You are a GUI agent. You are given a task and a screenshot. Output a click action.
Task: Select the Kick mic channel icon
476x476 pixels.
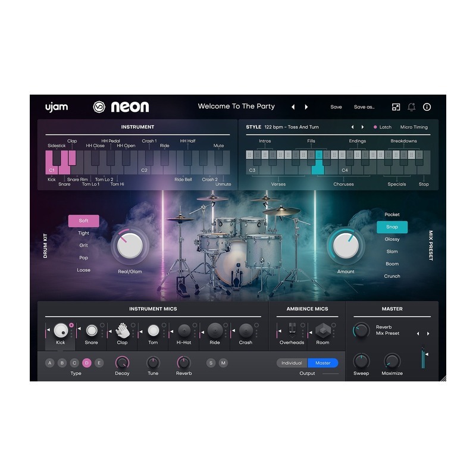61,331
